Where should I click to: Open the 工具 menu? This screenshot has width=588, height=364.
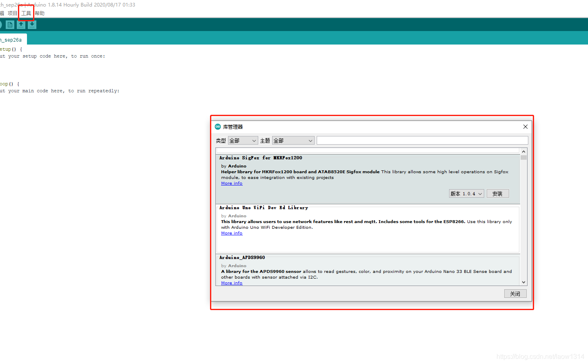point(26,13)
